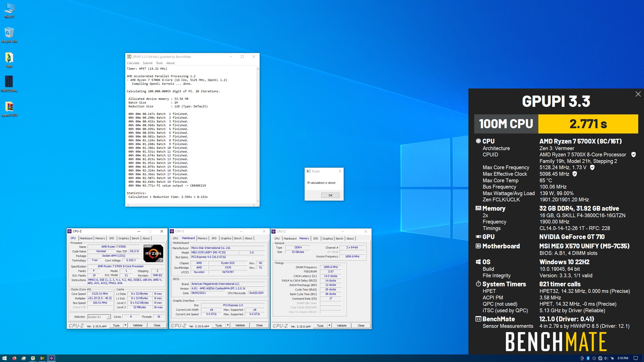The height and width of the screenshot is (362, 644).
Task: Click the taskbar clock showing 3:10 PM
Action: pos(623,358)
